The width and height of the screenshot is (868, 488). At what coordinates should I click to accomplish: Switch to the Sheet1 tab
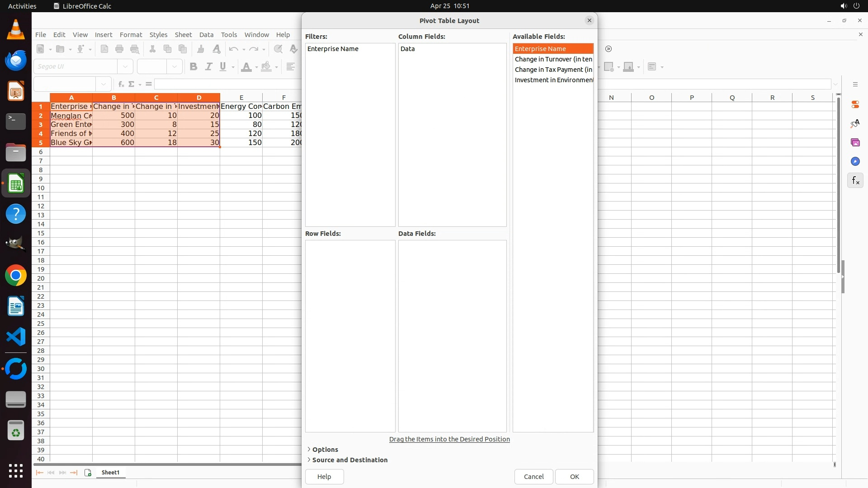tap(110, 473)
